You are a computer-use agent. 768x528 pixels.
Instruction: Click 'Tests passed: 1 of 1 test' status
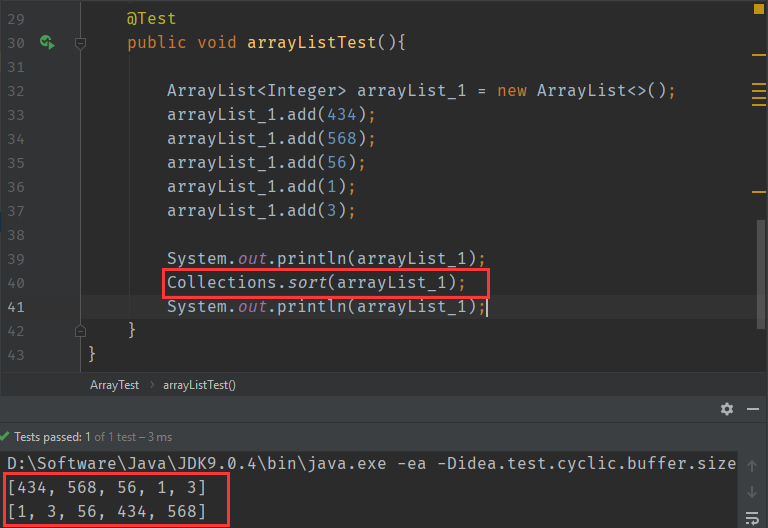tap(93, 437)
